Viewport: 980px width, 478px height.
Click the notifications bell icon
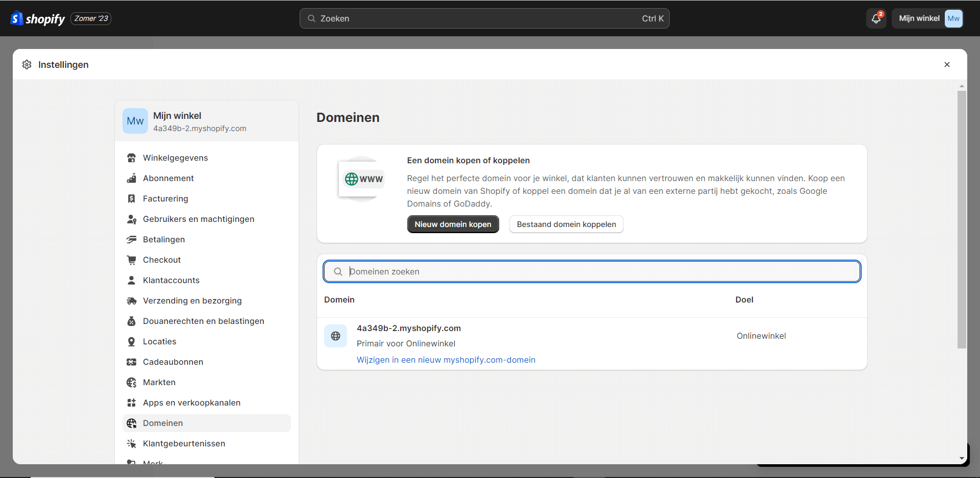tap(876, 18)
